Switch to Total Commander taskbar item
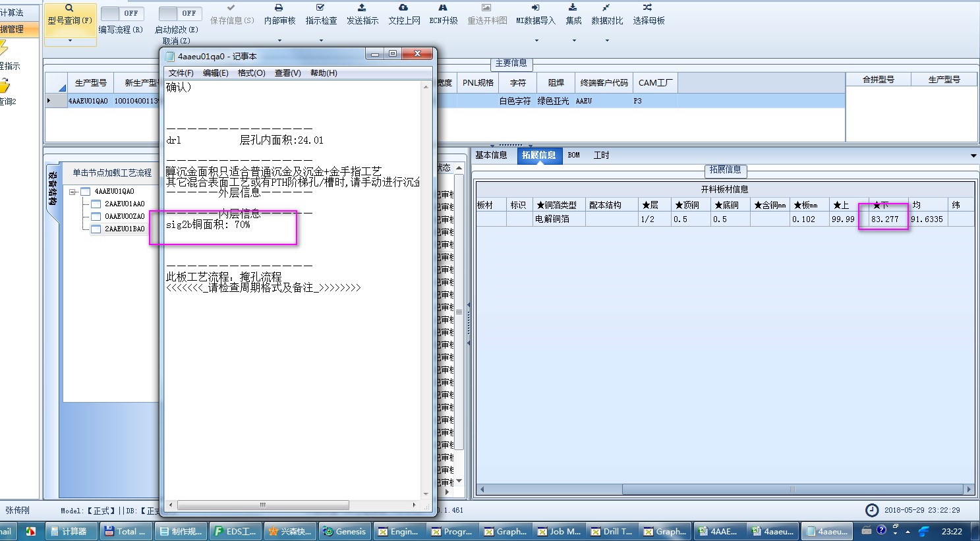 tap(126, 531)
